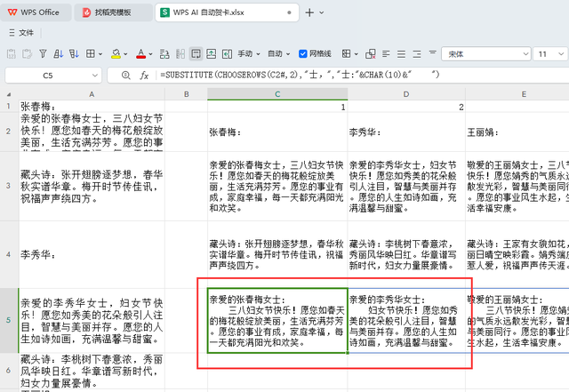The image size is (569, 392).
Task: Select column A header
Action: click(x=92, y=94)
